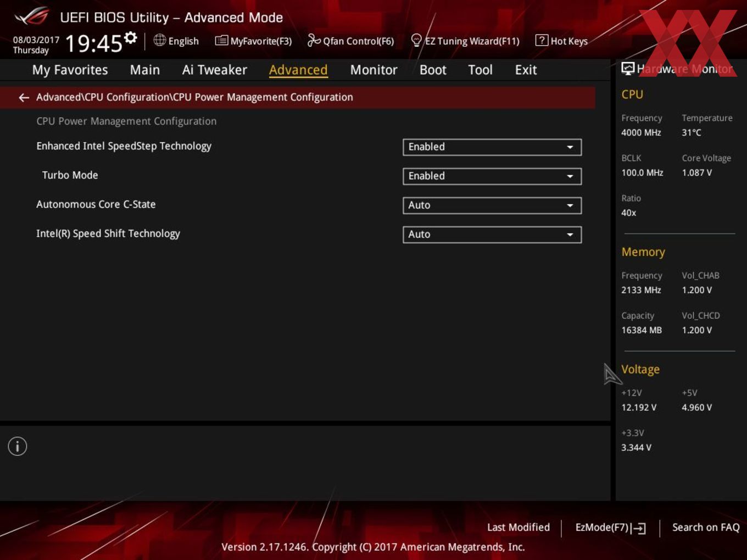Click the EzMode exit arrow icon
The image size is (747, 560).
pyautogui.click(x=638, y=528)
